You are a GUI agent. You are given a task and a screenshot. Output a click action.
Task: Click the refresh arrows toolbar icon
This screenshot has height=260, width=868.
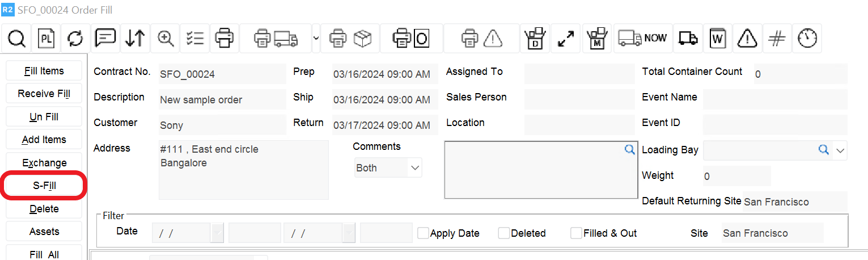pos(75,39)
